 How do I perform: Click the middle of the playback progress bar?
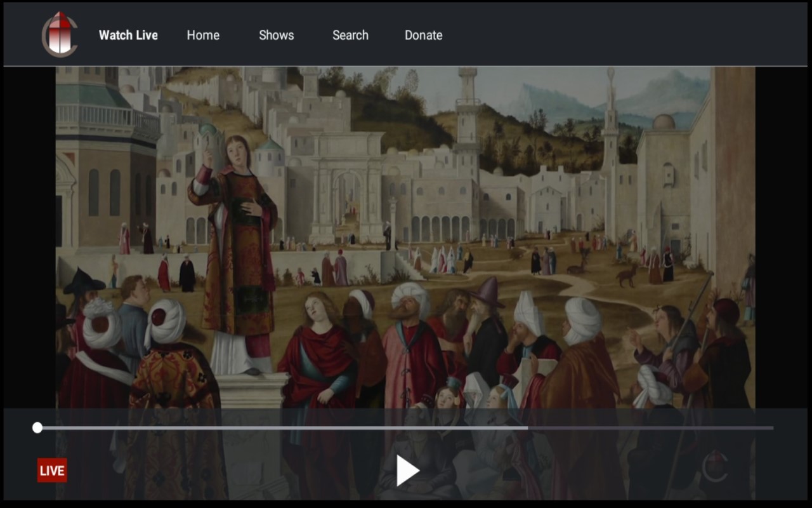(406, 428)
